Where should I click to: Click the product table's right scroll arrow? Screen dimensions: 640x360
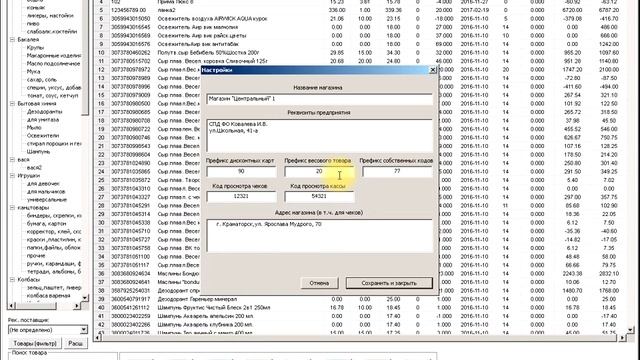pyautogui.click(x=622, y=338)
